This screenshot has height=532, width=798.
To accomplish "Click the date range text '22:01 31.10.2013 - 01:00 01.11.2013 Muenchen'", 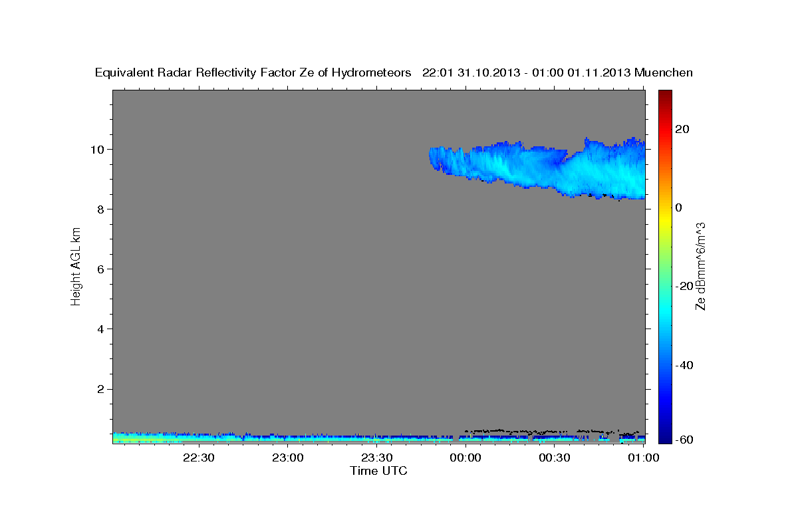I will (557, 72).
